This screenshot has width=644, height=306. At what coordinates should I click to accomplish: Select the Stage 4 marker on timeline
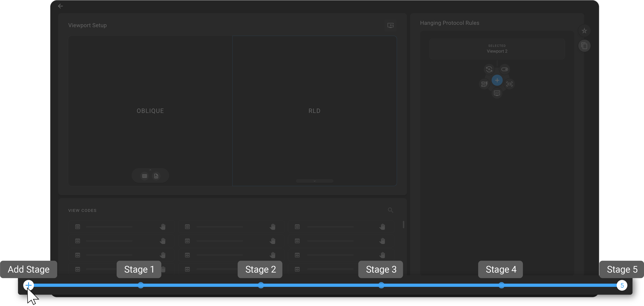point(501,285)
